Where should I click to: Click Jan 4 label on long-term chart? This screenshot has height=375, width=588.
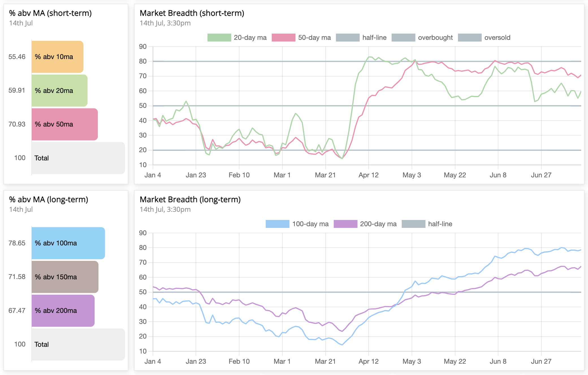(x=153, y=361)
